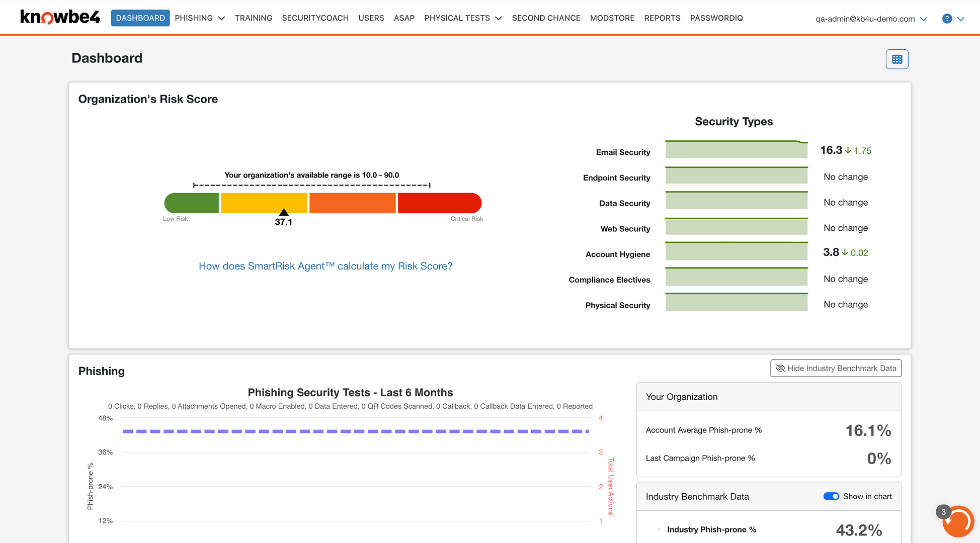Click the help question mark icon
Image resolution: width=980 pixels, height=543 pixels.
point(947,19)
